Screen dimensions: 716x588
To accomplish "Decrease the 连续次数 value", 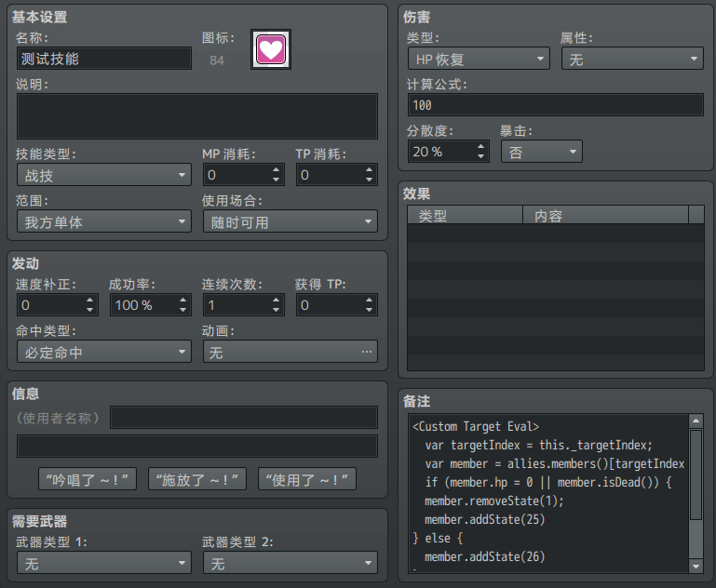I will [x=276, y=310].
